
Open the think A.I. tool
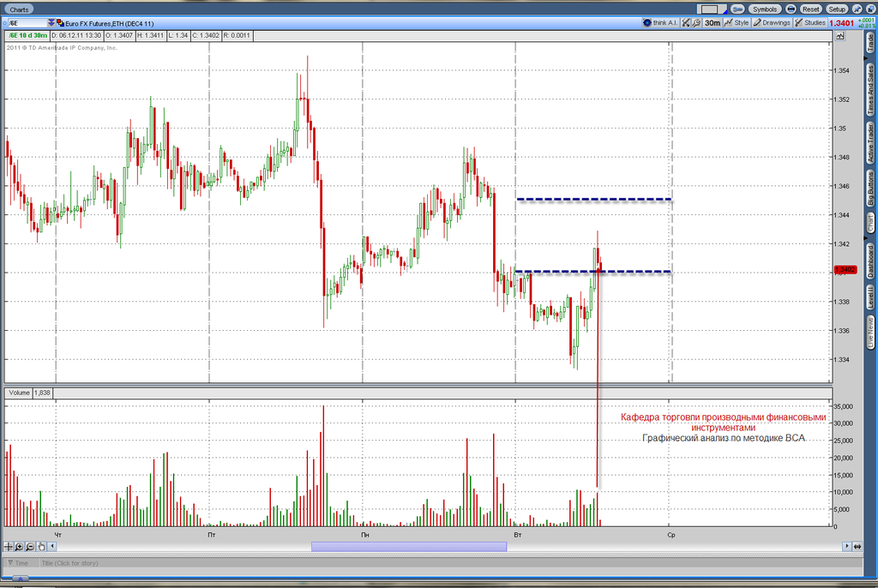660,23
